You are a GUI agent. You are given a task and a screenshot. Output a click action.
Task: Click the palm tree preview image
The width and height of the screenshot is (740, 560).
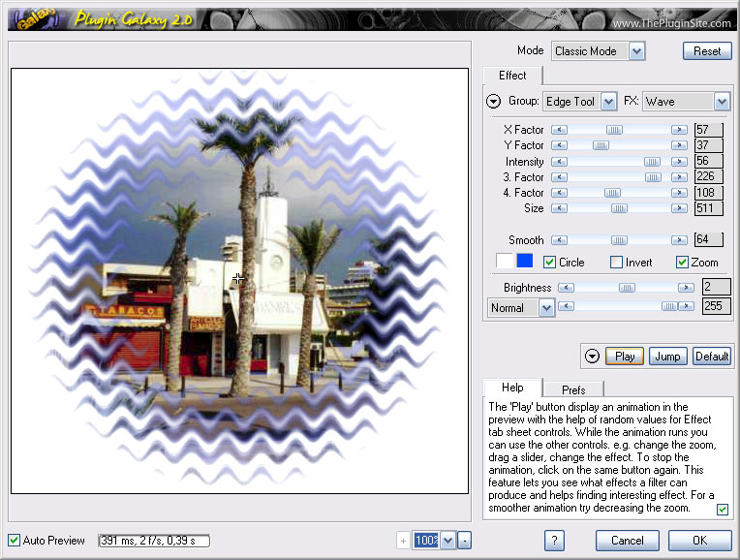[240, 281]
